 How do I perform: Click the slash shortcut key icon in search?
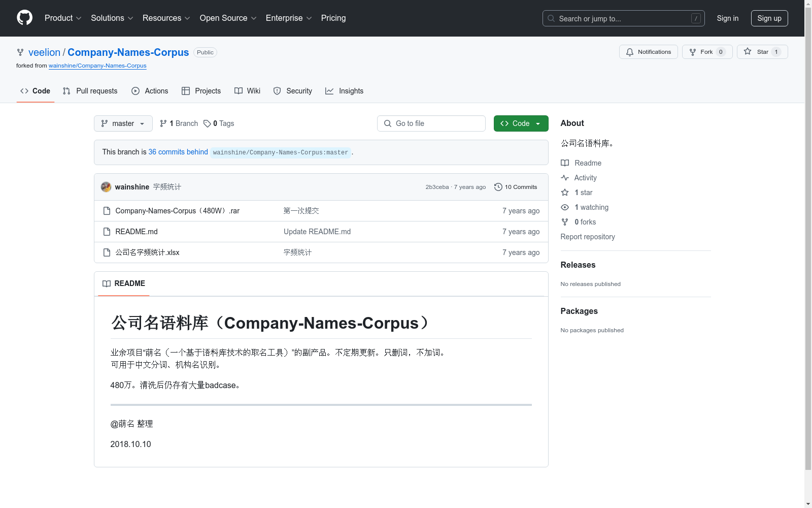coord(696,18)
